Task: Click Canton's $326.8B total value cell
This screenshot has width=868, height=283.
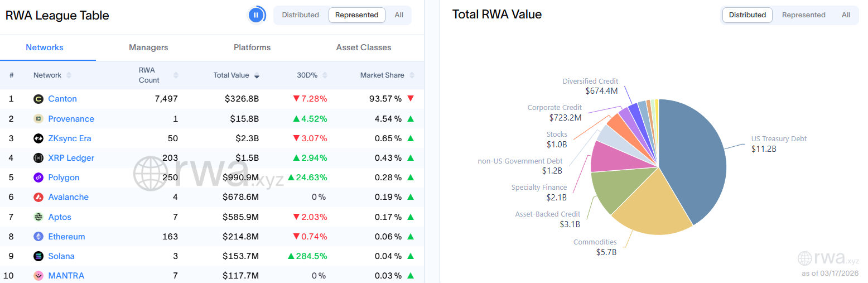Action: click(x=242, y=99)
